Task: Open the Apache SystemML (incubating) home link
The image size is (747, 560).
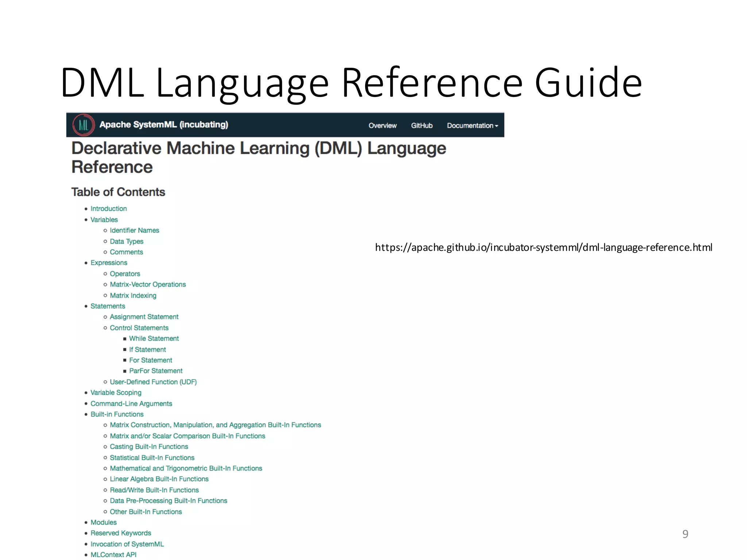Action: click(164, 125)
